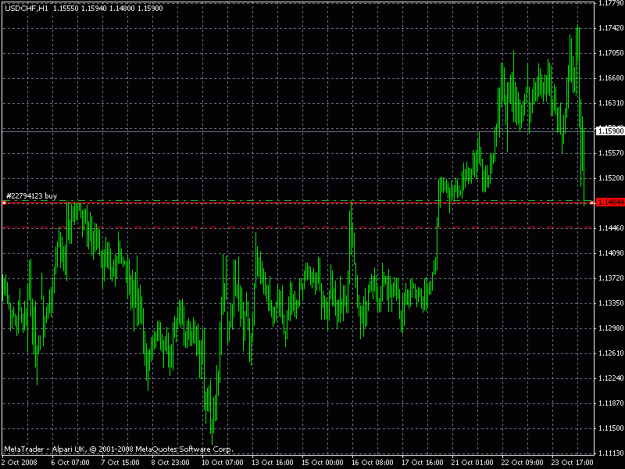Click the 1.14090 price axis label
The width and height of the screenshot is (625, 469).
pyautogui.click(x=611, y=253)
